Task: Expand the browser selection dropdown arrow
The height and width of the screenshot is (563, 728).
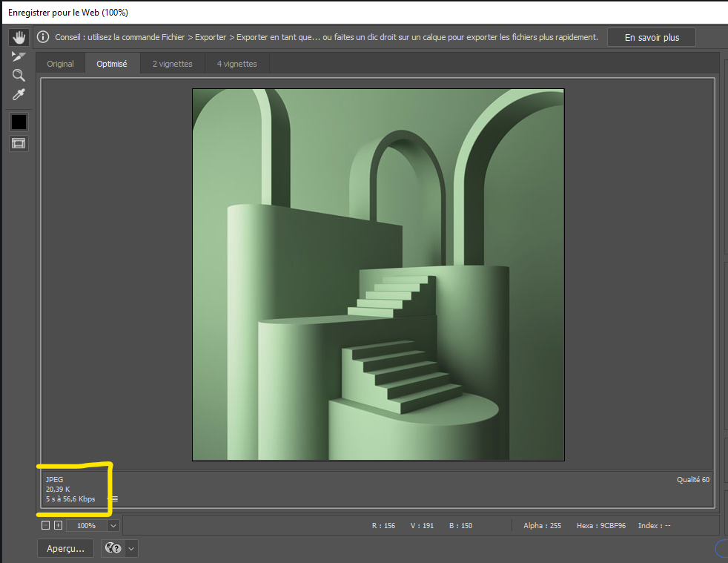Action: [x=131, y=548]
